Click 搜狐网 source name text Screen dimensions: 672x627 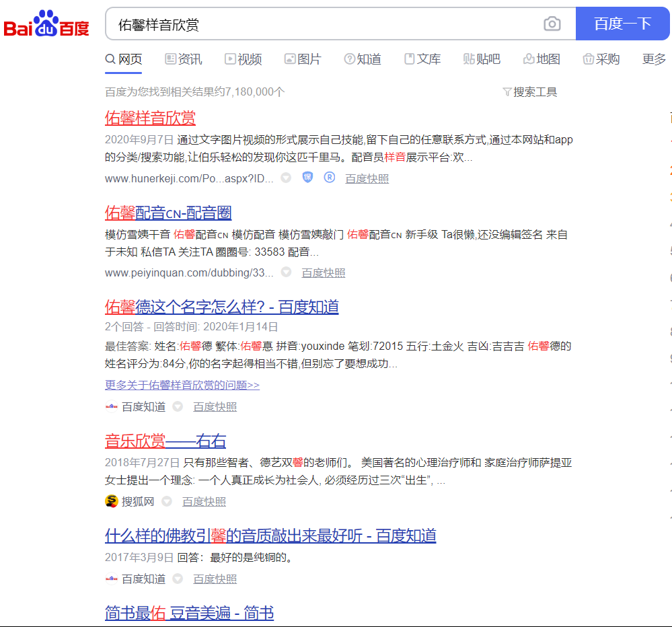(138, 501)
